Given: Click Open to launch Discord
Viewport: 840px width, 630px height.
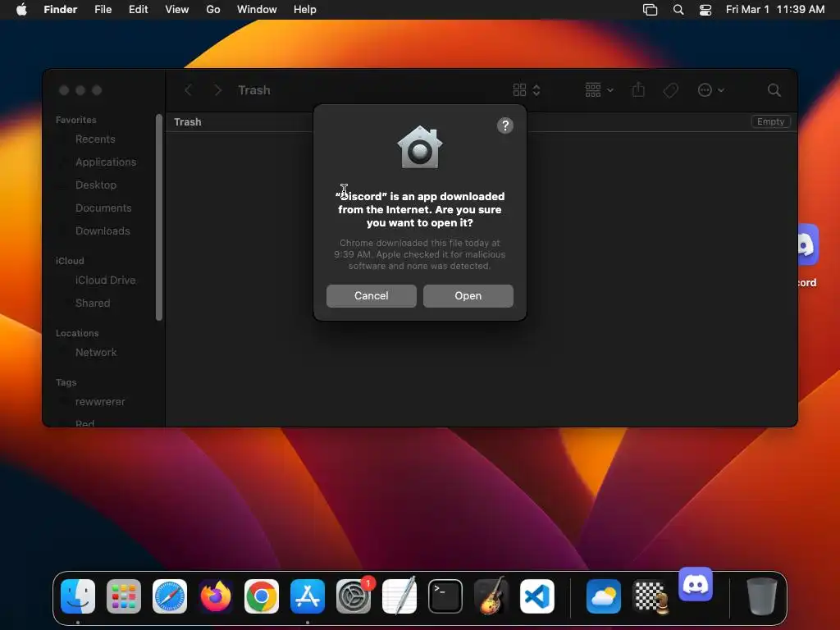Looking at the screenshot, I should tap(468, 295).
